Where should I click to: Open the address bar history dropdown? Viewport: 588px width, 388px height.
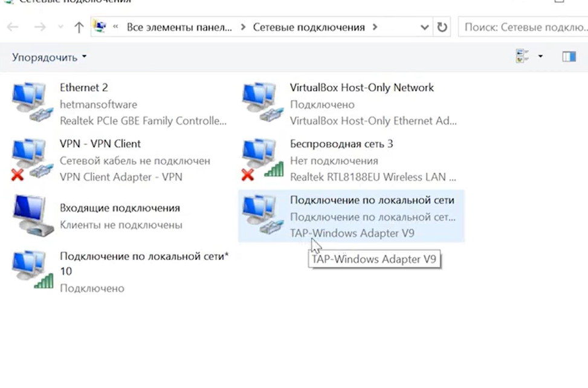pos(424,27)
